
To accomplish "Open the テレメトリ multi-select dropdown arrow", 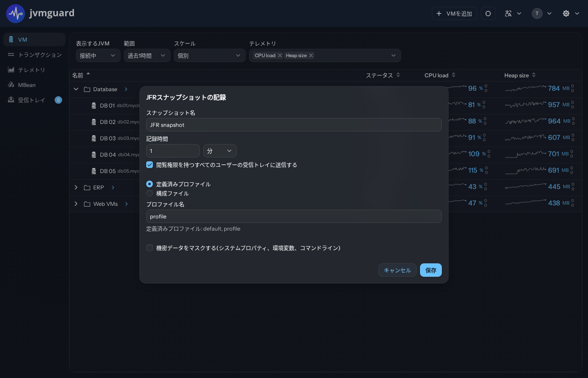I will [x=394, y=55].
